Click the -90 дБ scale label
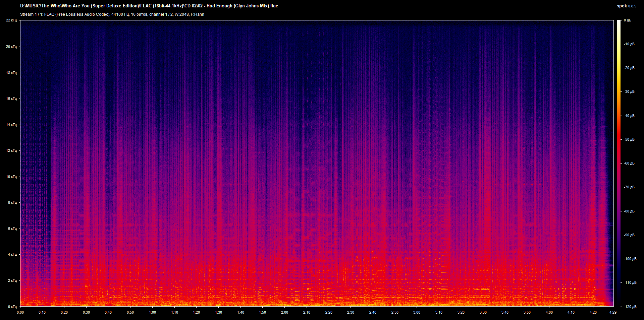The width and height of the screenshot is (644, 320). coord(629,235)
